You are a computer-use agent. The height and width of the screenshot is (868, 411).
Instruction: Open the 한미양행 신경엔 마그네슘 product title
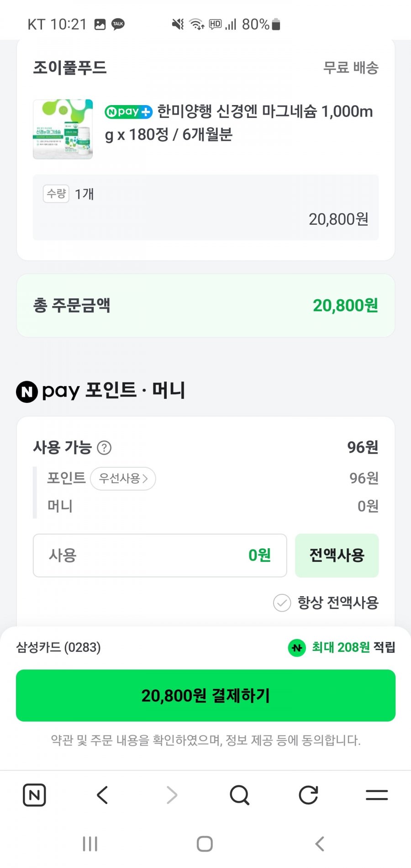point(238,122)
